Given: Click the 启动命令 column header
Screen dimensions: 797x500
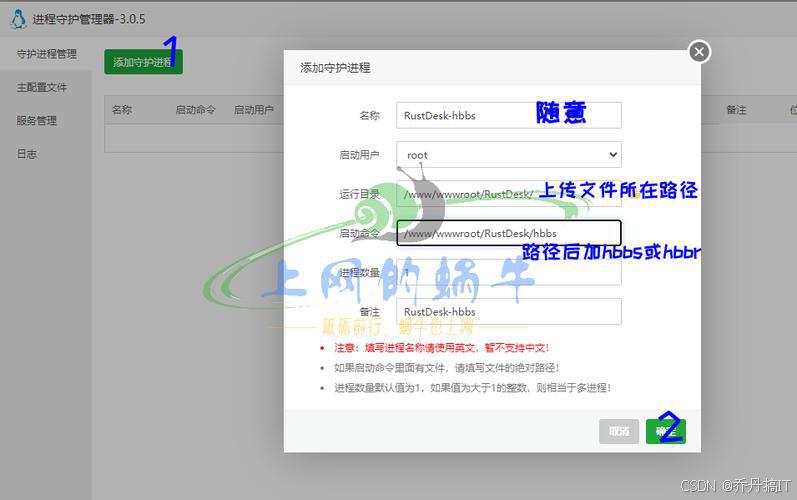Looking at the screenshot, I should click(x=195, y=110).
